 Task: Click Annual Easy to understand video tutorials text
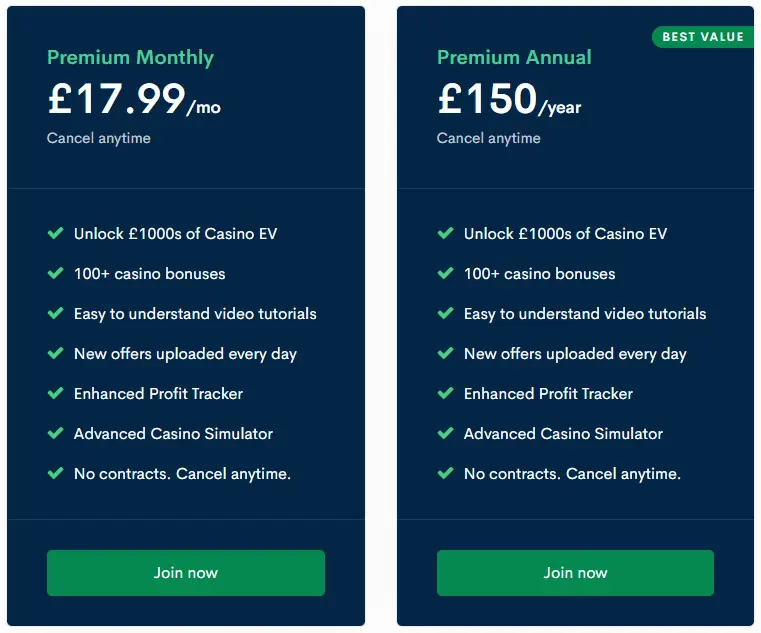[x=585, y=314]
